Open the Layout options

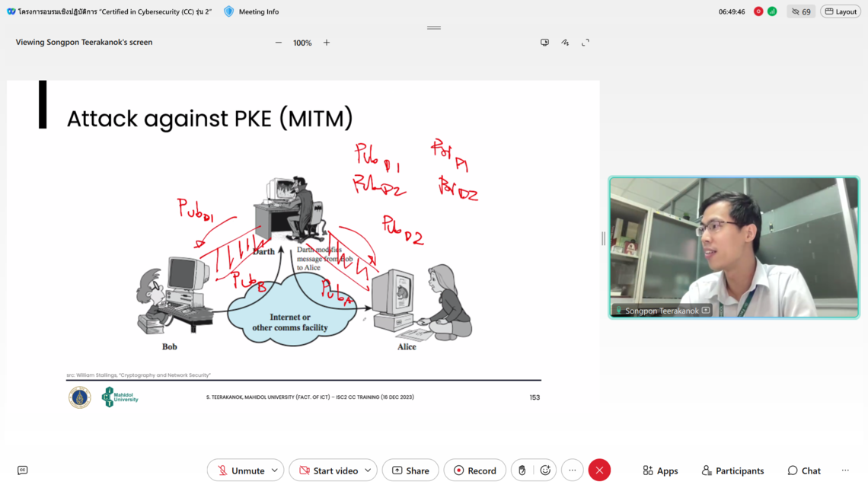841,11
